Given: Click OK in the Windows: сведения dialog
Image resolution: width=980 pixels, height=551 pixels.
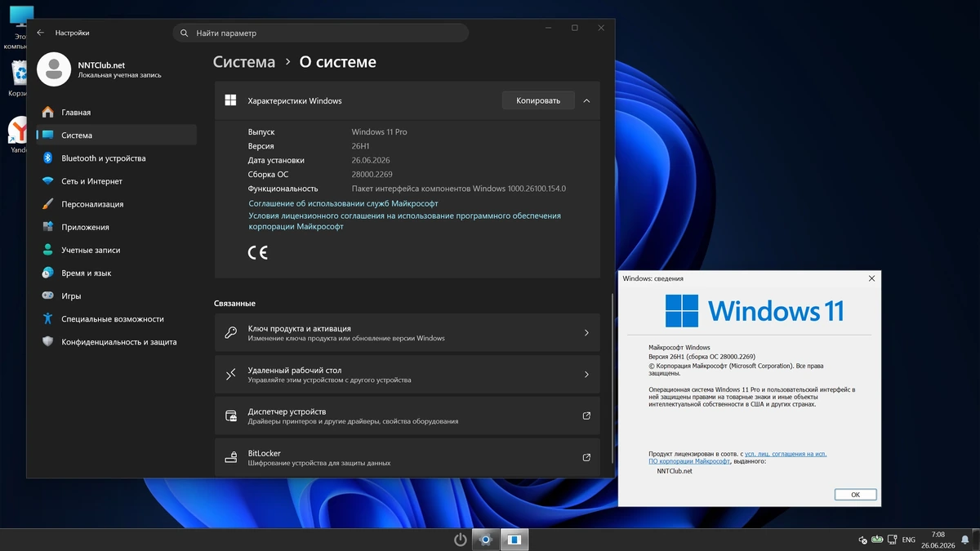Looking at the screenshot, I should [855, 495].
